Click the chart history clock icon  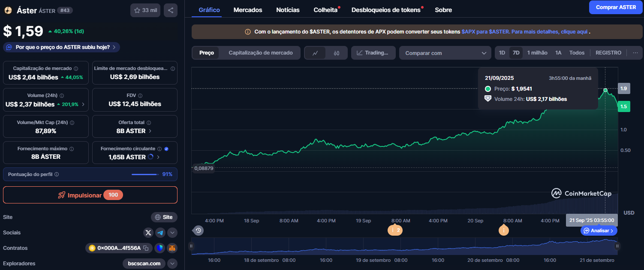coord(199,231)
